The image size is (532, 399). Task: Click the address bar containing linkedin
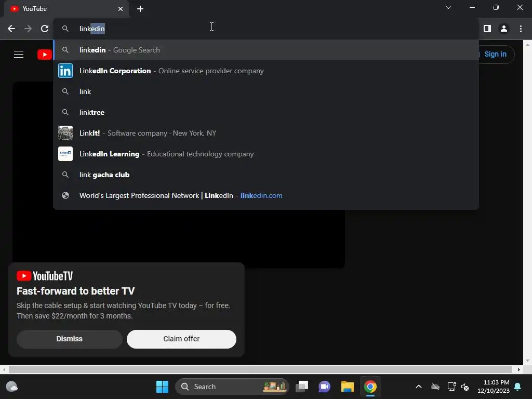pos(265,29)
